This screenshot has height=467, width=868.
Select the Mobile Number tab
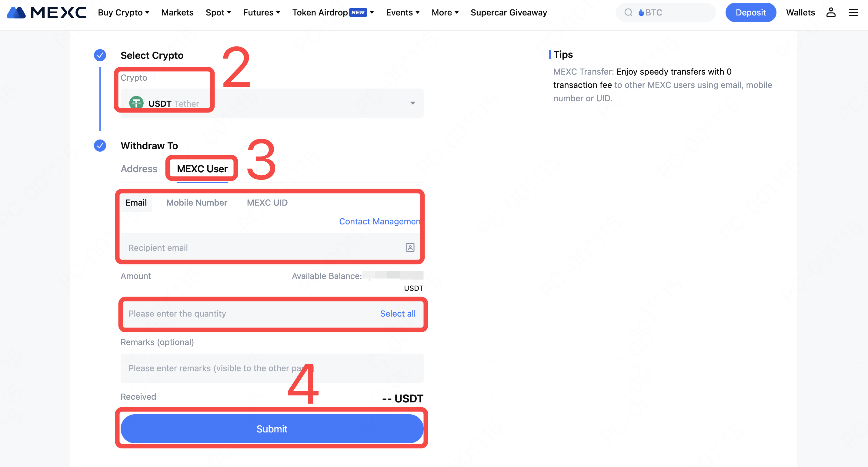(197, 203)
